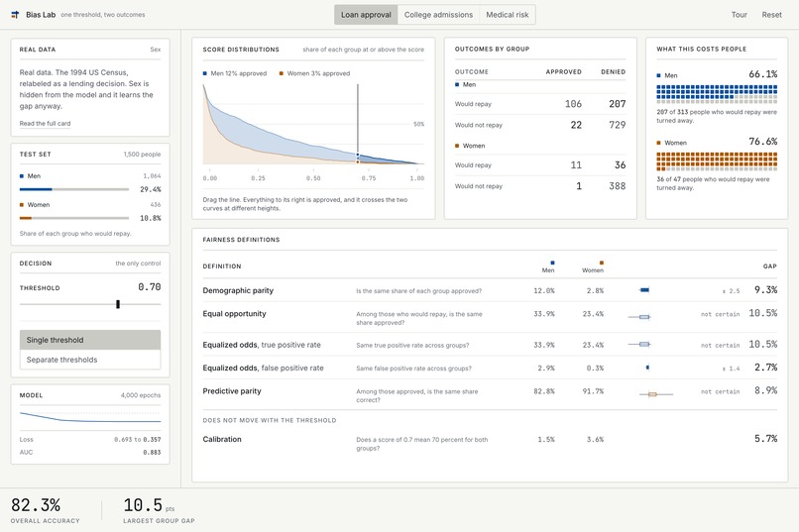Click the threshold slider handle

(x=118, y=304)
